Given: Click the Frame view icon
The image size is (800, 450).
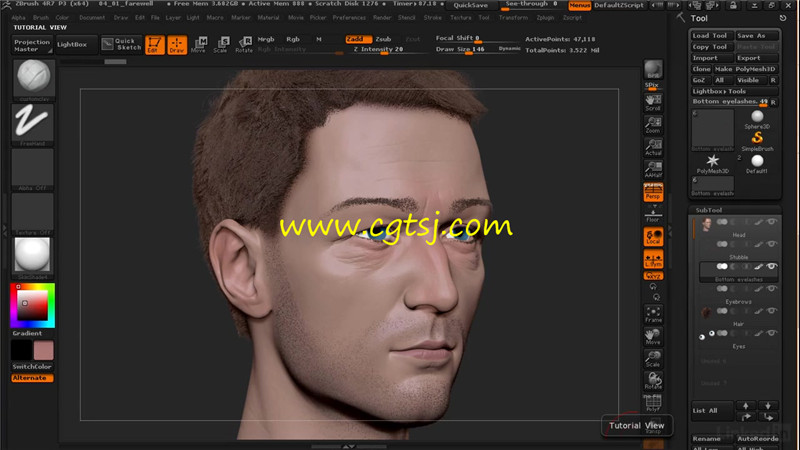Looking at the screenshot, I should tap(653, 314).
